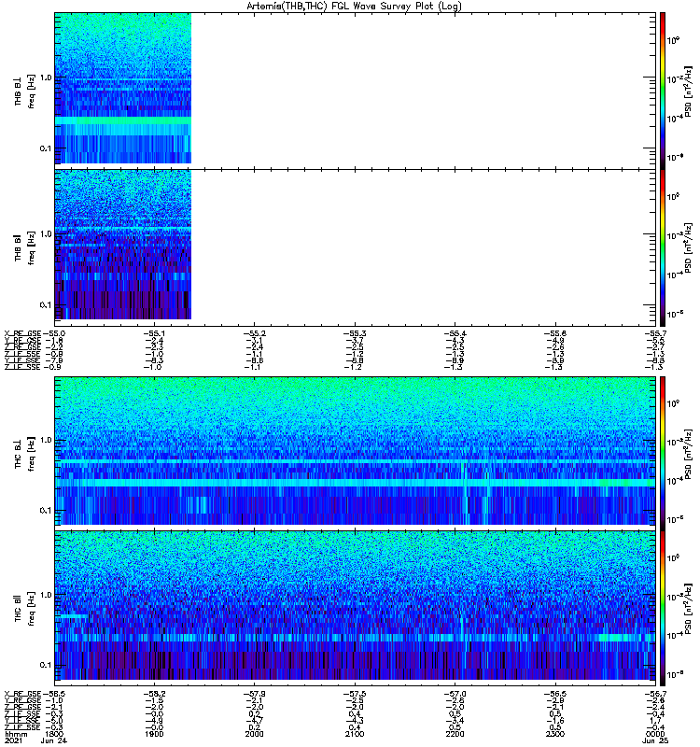
Task: Click the PSD color bar beside the bottom THC panel
Action: [663, 609]
